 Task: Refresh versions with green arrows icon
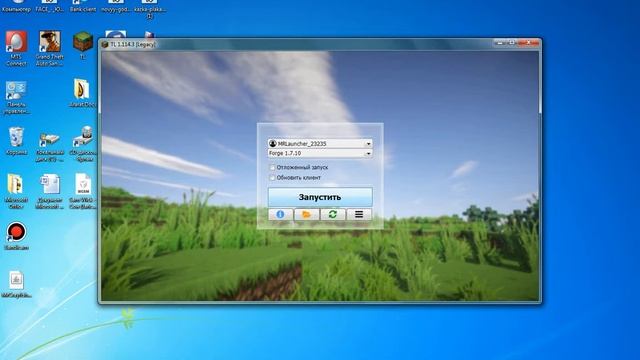[333, 214]
